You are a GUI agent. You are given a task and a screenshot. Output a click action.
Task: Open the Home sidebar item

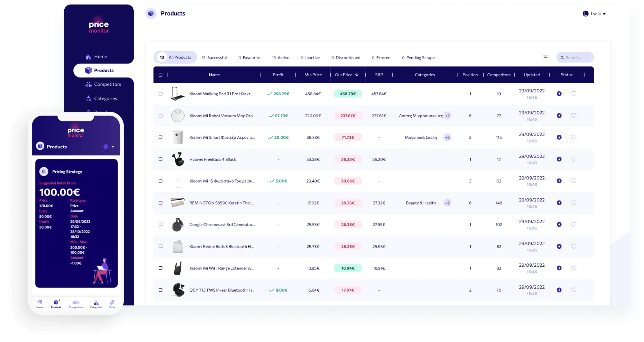[x=96, y=57]
